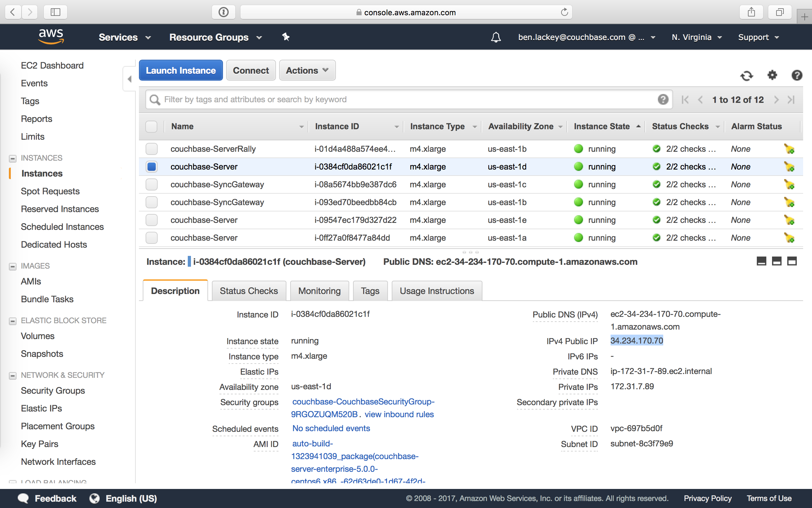812x508 pixels.
Task: Open the Support dropdown menu
Action: [x=758, y=37]
